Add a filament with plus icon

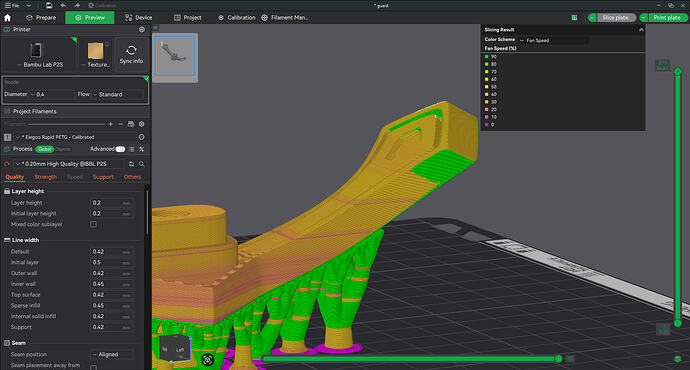coord(110,124)
